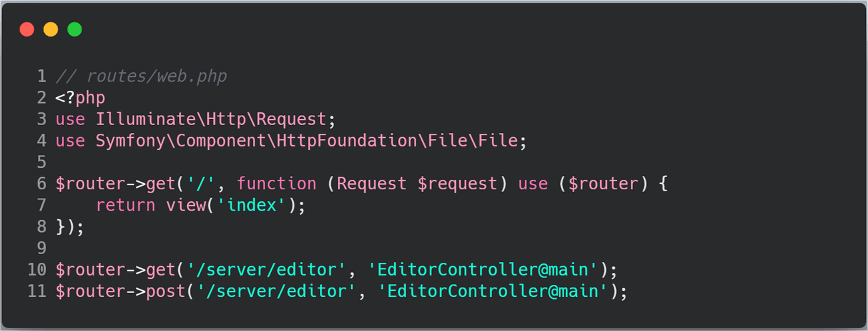Click the routes/web.php comment text
Image resolution: width=868 pixels, height=331 pixels.
(x=141, y=76)
